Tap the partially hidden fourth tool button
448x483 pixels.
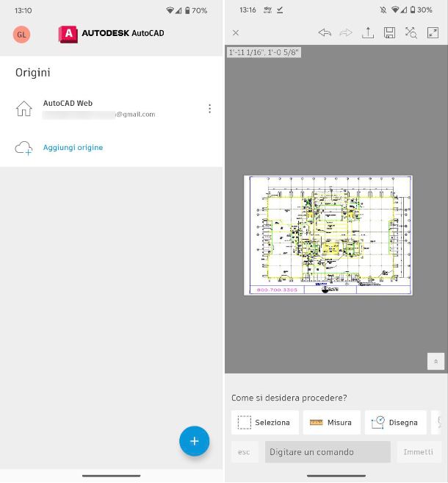[x=436, y=422]
